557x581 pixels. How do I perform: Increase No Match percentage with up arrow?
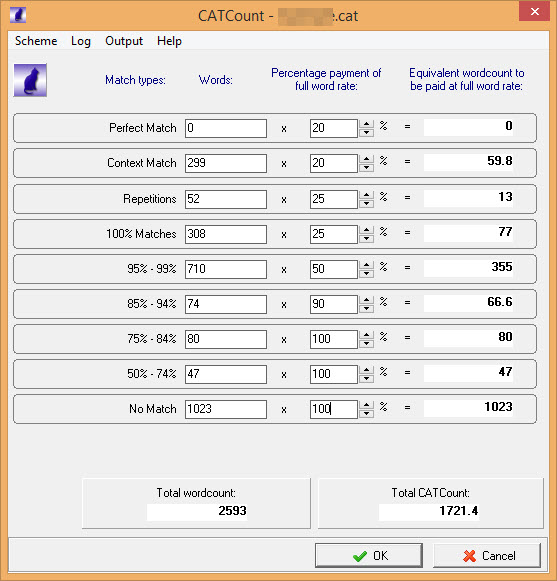(366, 405)
